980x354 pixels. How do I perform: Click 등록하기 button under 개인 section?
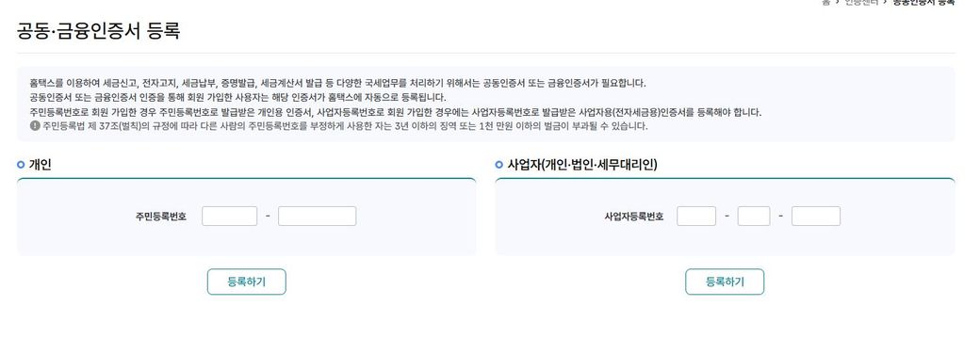point(246,282)
